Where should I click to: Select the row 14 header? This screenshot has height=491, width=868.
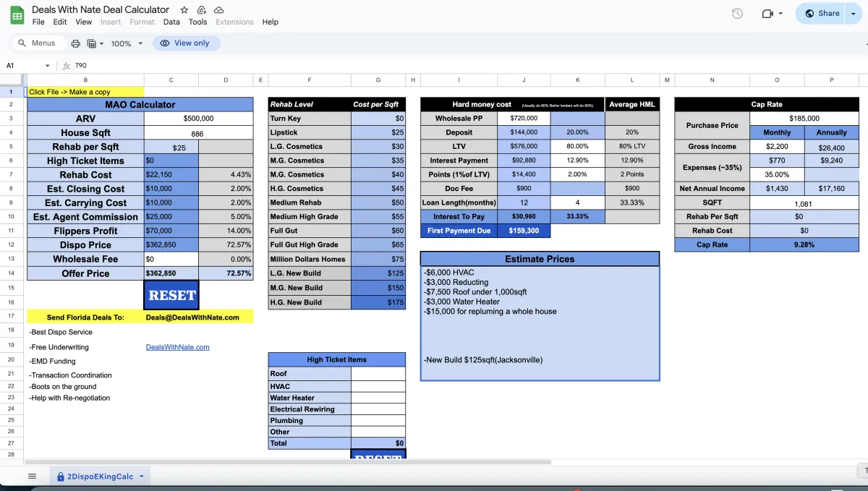coord(12,273)
